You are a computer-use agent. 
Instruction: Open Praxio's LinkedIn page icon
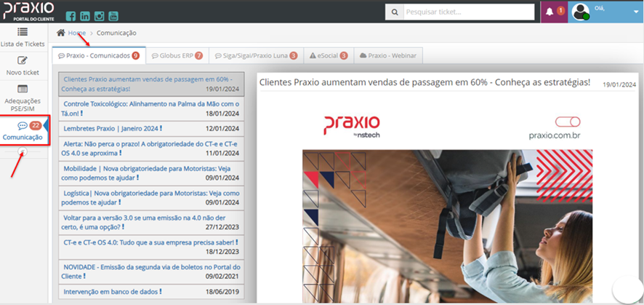pyautogui.click(x=84, y=17)
